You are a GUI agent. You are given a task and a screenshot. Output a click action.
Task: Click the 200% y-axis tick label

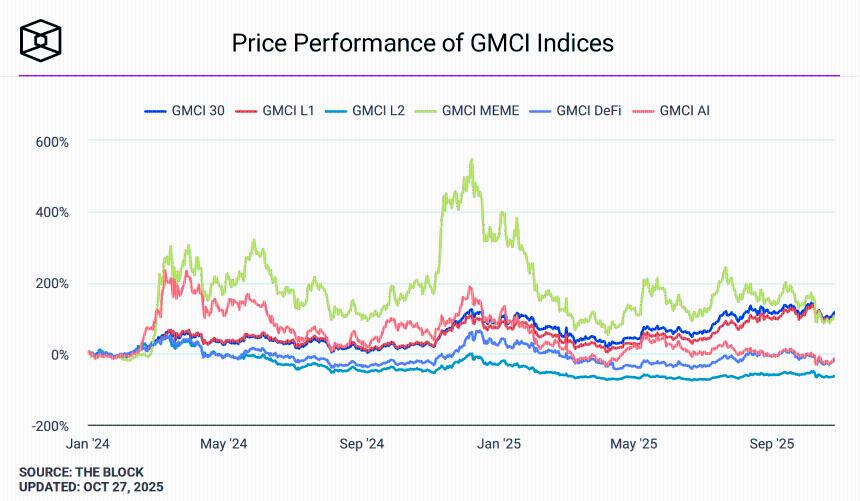point(52,284)
